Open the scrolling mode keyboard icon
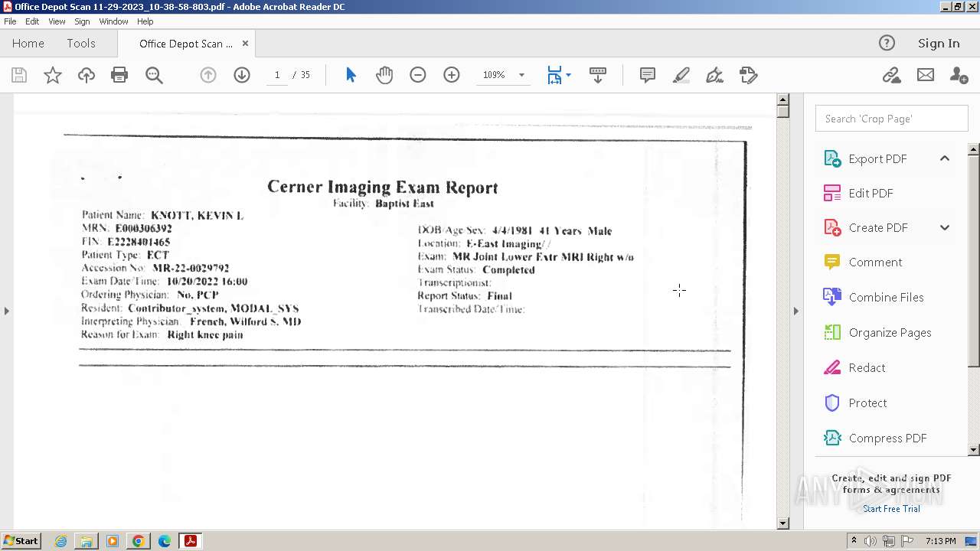Image resolution: width=980 pixels, height=551 pixels. click(598, 75)
